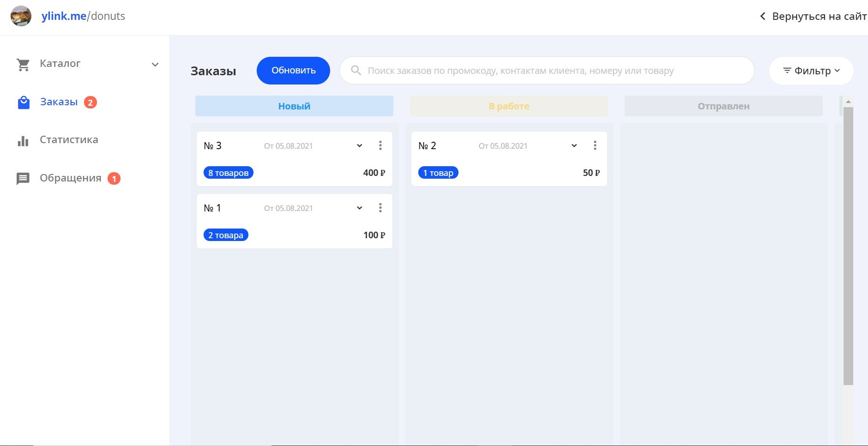Expand the Каталог sidebar chevron
Screen dimensions: 868x446
click(155, 65)
